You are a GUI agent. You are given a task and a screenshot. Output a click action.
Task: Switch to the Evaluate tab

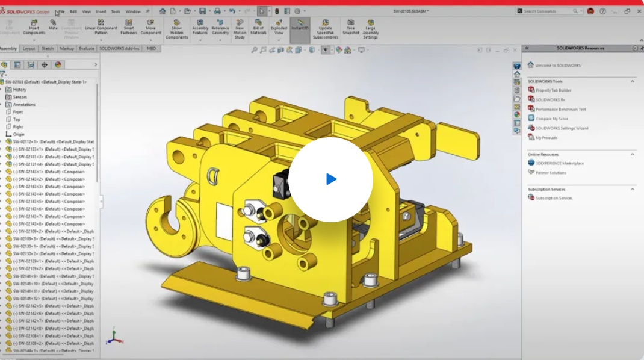coord(86,49)
